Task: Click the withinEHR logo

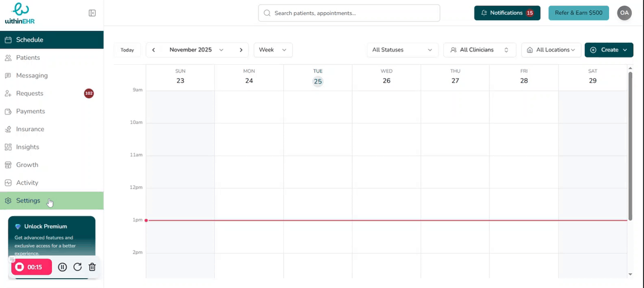Action: pyautogui.click(x=21, y=13)
